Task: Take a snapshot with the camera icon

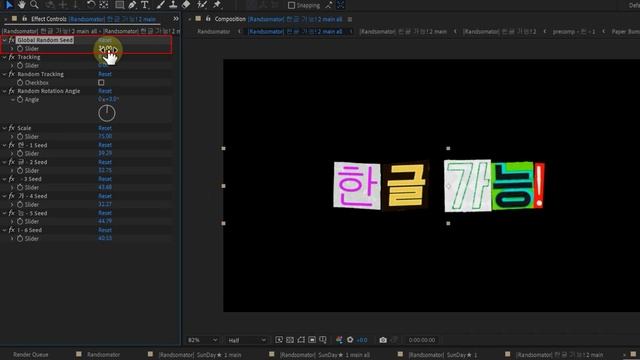Action: [x=383, y=340]
